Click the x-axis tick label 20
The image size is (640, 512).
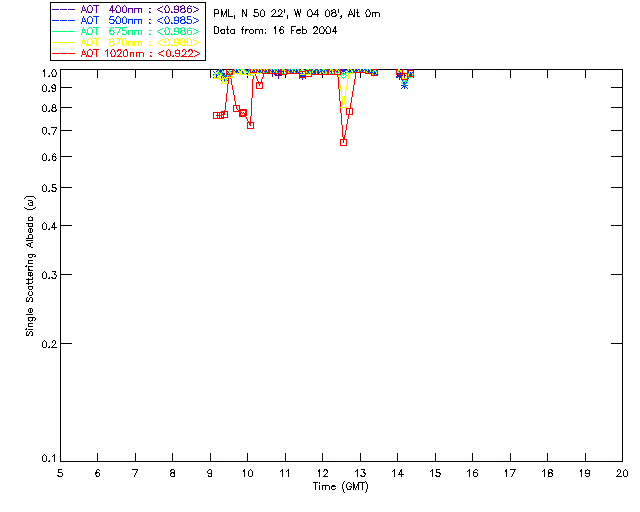pos(622,474)
